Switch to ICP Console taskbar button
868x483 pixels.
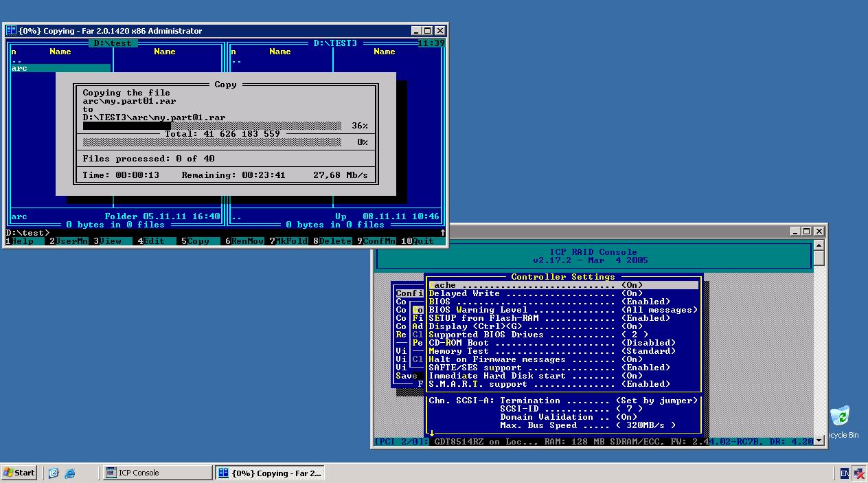coord(157,473)
